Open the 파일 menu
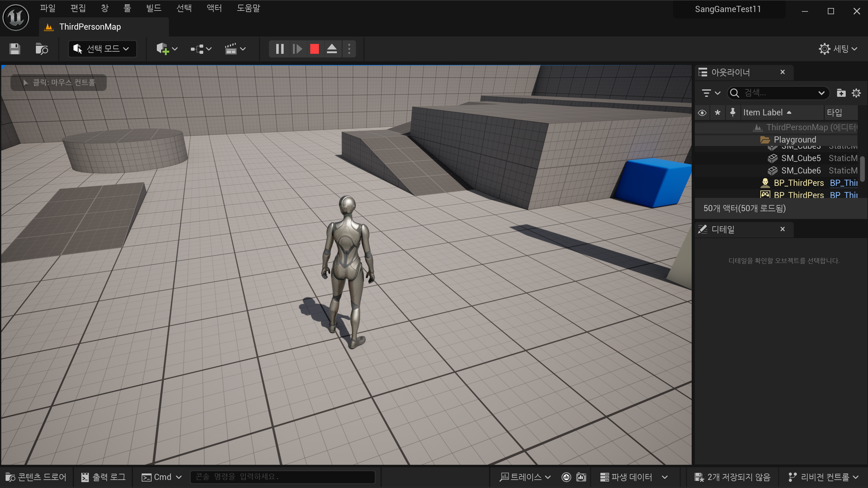 [x=48, y=8]
